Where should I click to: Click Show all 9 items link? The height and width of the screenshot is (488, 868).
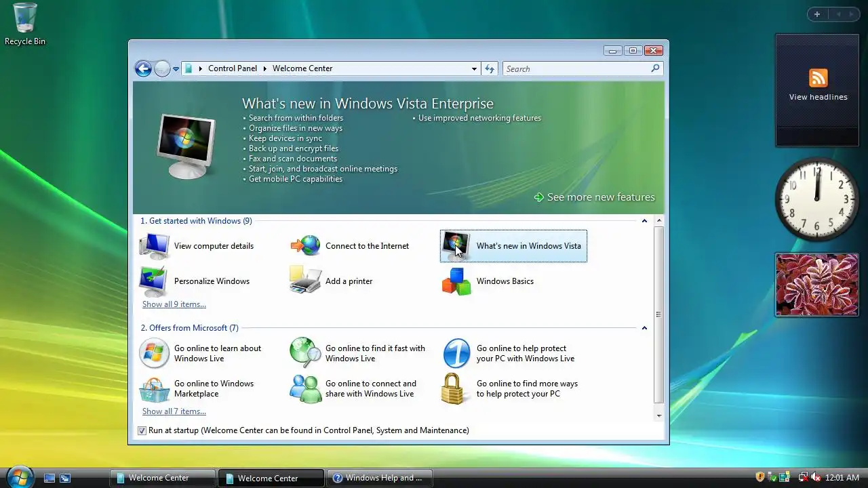click(x=174, y=304)
